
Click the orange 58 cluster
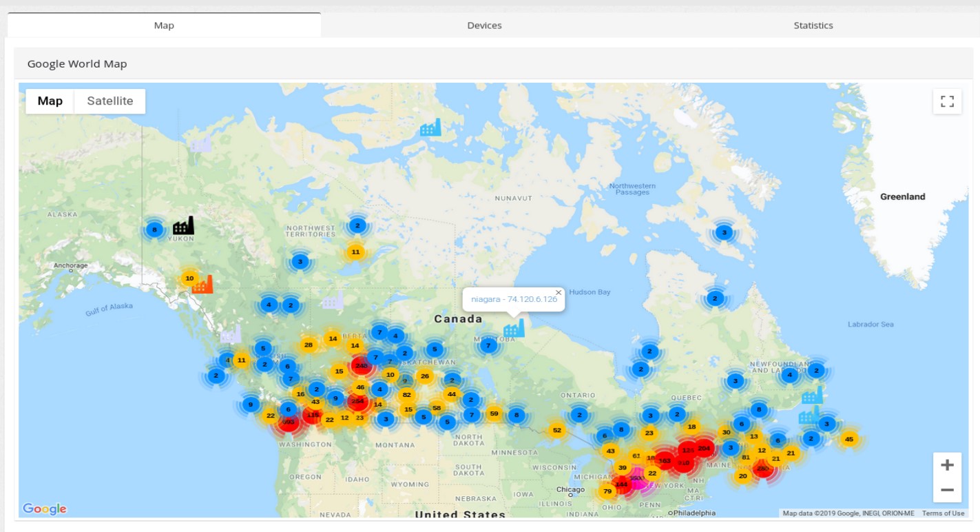[x=437, y=408]
